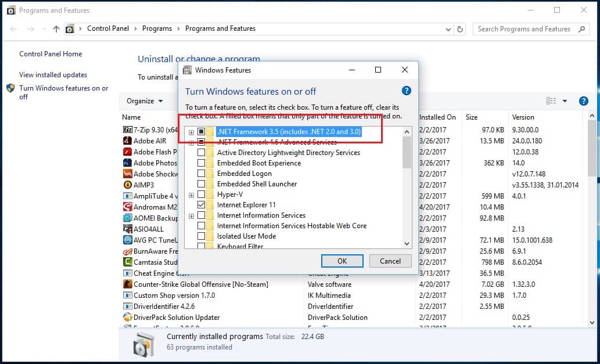This screenshot has height=364, width=600.
Task: Open the Organize dropdown menu
Action: click(x=145, y=101)
